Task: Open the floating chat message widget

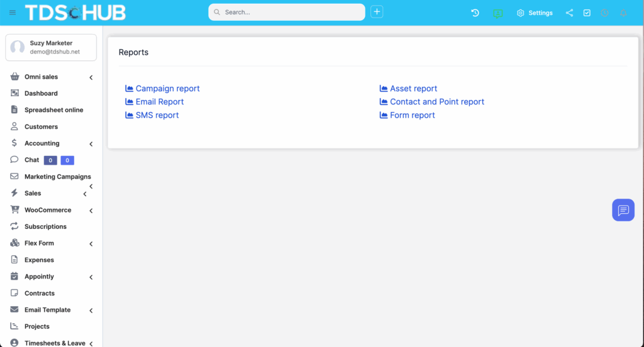Action: point(623,210)
